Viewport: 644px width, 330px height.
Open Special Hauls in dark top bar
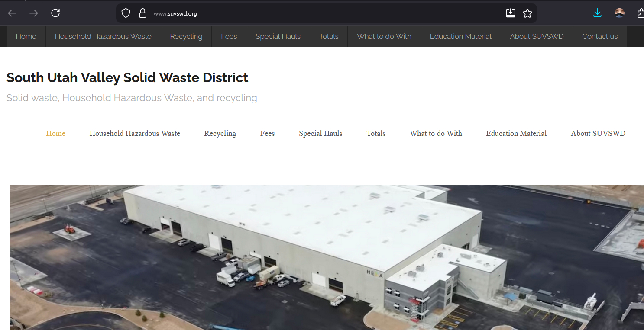coord(278,36)
